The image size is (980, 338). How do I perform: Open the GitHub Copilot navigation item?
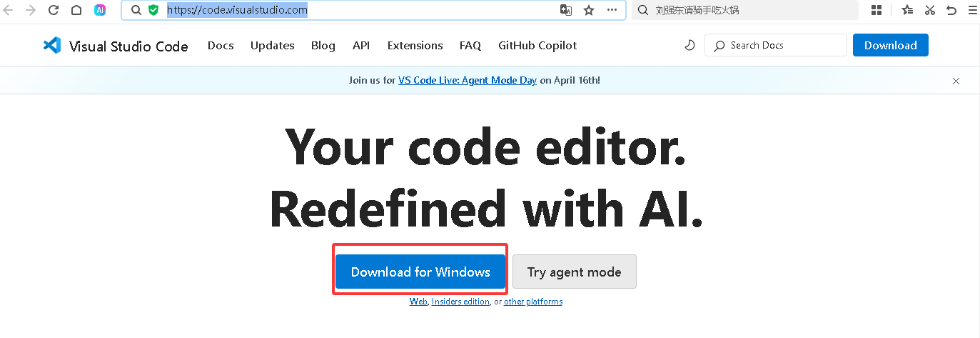537,45
